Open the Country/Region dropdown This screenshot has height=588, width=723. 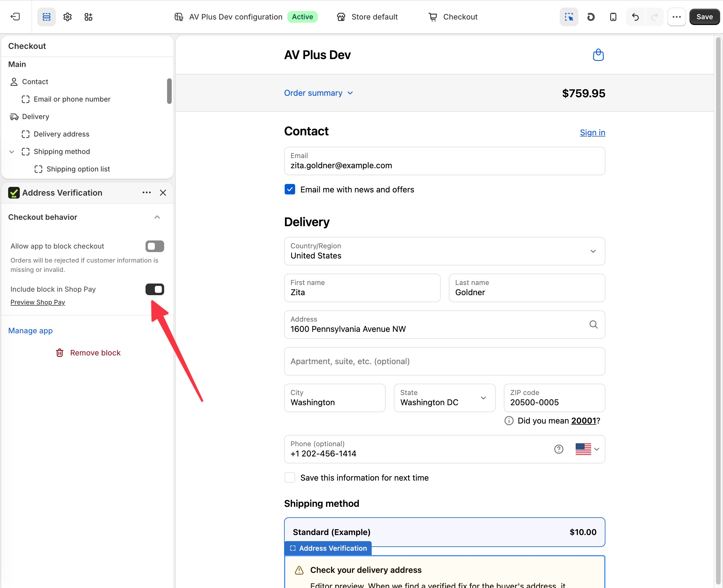pyautogui.click(x=445, y=251)
